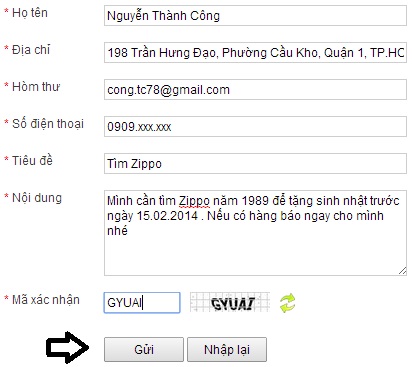Click the underlined word Zippo in message
Viewport: 412px width, 367px height.
pyautogui.click(x=194, y=201)
